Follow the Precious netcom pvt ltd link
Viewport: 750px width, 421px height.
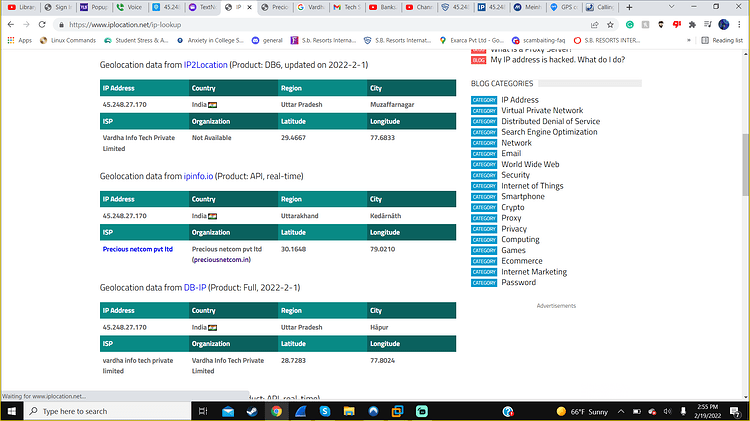pos(138,249)
